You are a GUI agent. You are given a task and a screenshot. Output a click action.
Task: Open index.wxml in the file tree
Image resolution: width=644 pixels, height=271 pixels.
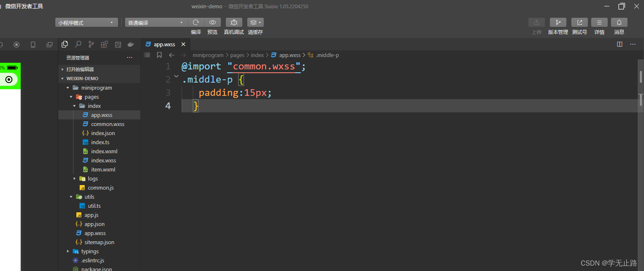pos(104,151)
